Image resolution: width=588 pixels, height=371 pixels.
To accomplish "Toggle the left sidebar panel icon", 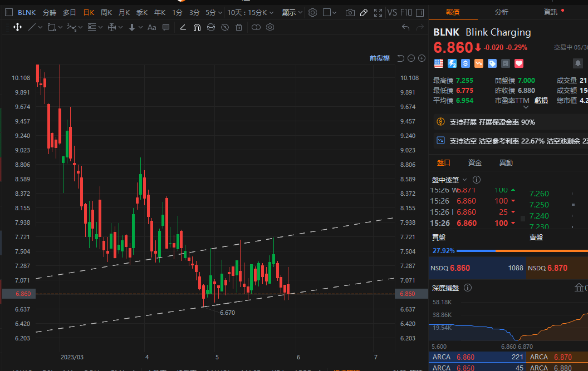I will tap(9, 13).
